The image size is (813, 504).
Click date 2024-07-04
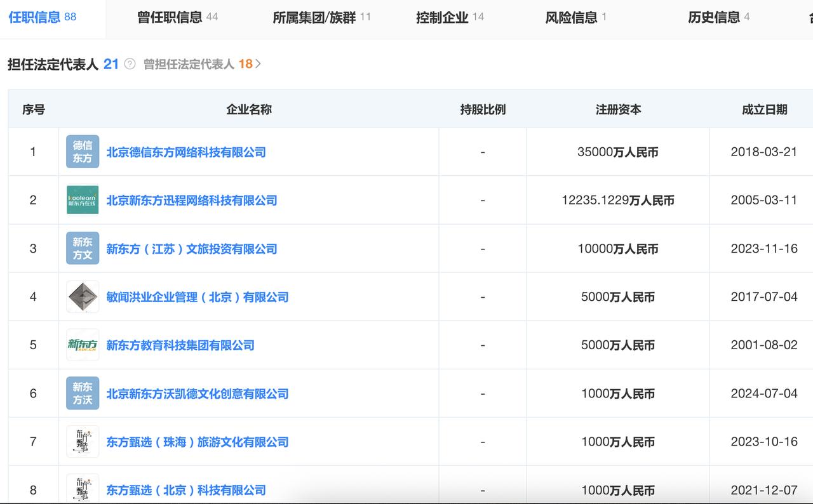(764, 393)
